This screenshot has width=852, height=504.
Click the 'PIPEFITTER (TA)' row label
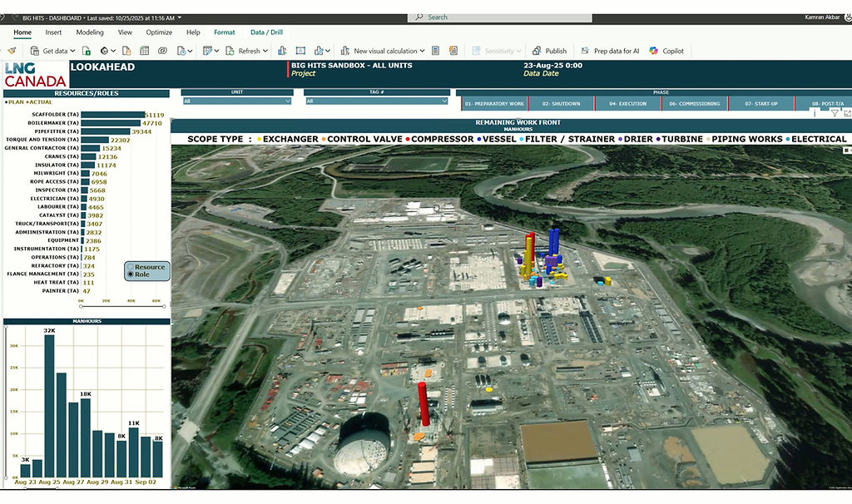click(57, 131)
